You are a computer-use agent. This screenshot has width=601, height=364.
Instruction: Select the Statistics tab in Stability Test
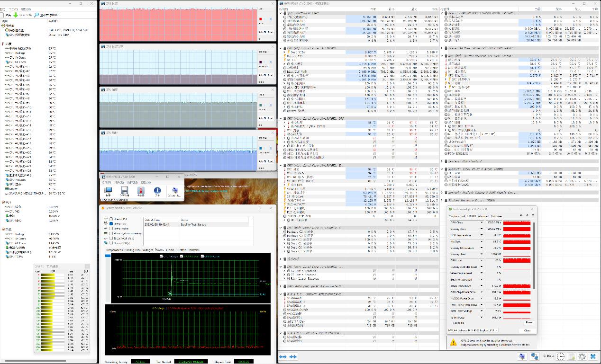(x=194, y=250)
